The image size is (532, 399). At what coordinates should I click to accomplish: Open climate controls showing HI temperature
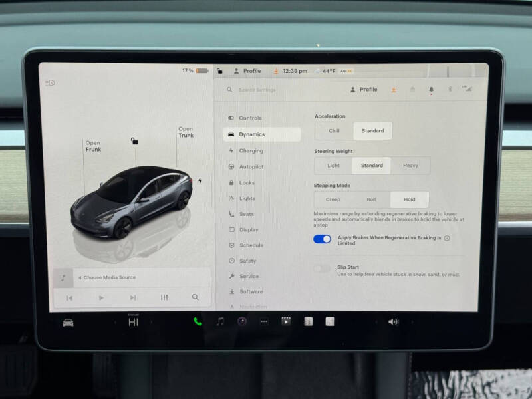point(134,321)
